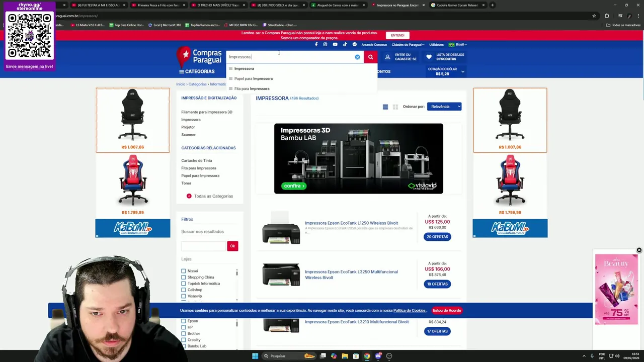The image size is (644, 362).
Task: Check the Topdek Informática checkbox
Action: pyautogui.click(x=184, y=284)
